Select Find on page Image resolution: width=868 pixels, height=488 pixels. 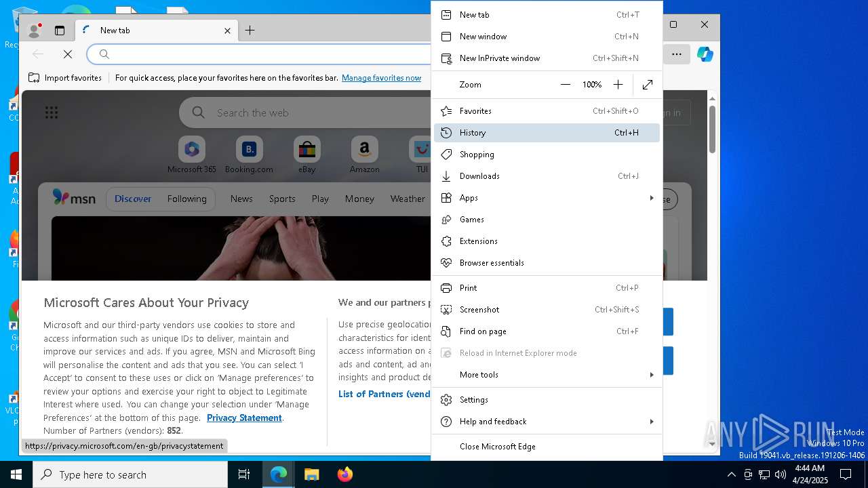pyautogui.click(x=547, y=331)
